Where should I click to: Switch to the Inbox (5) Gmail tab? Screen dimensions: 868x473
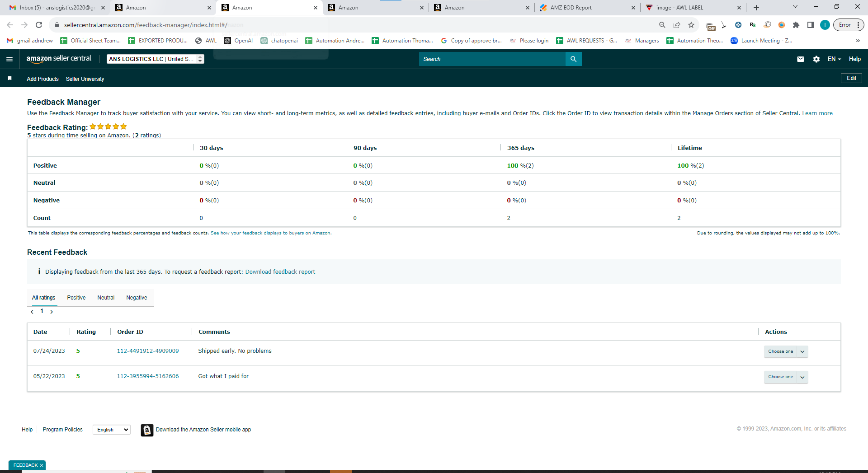[56, 8]
